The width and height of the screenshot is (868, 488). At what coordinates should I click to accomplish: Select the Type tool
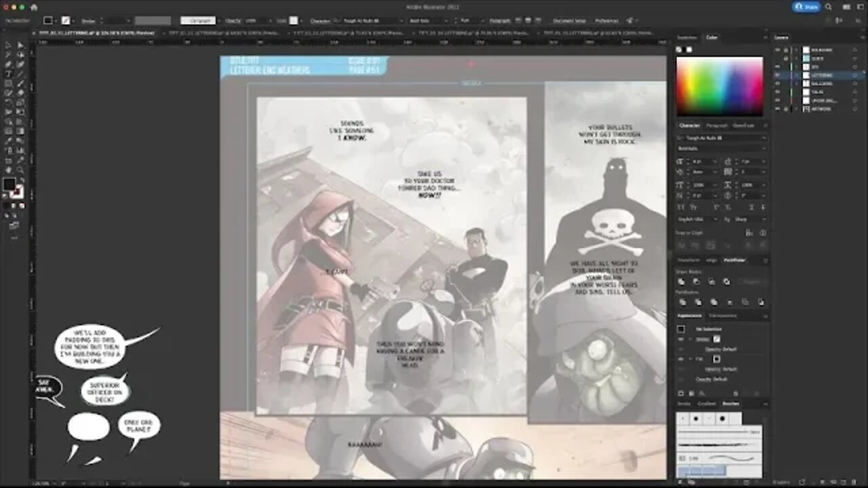pyautogui.click(x=8, y=73)
